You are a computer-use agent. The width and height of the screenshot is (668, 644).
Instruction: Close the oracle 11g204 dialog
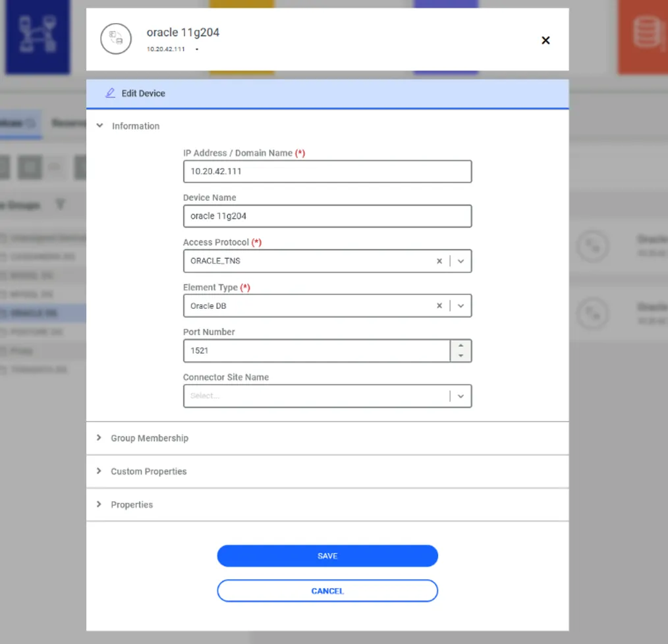coord(545,40)
